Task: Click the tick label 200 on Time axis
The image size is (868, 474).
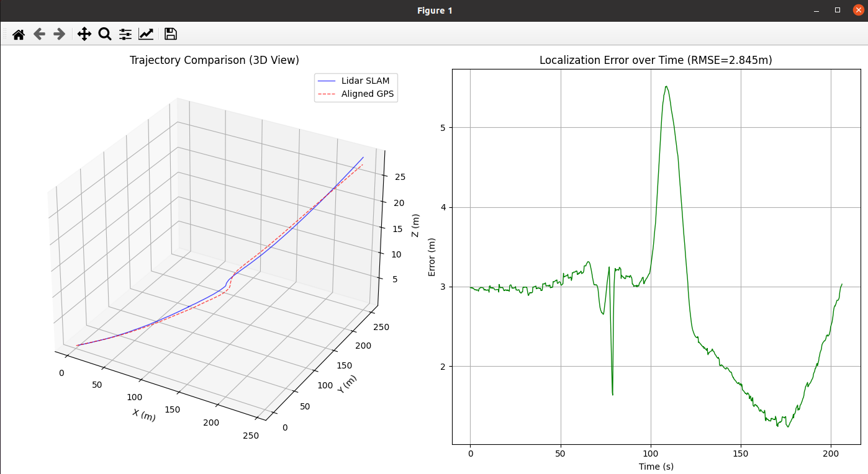Action: (831, 454)
